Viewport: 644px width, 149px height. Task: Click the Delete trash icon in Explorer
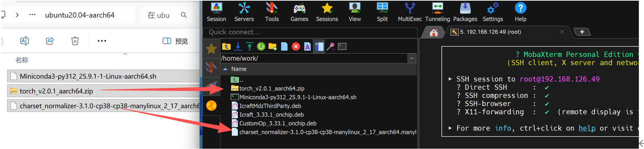click(x=75, y=41)
